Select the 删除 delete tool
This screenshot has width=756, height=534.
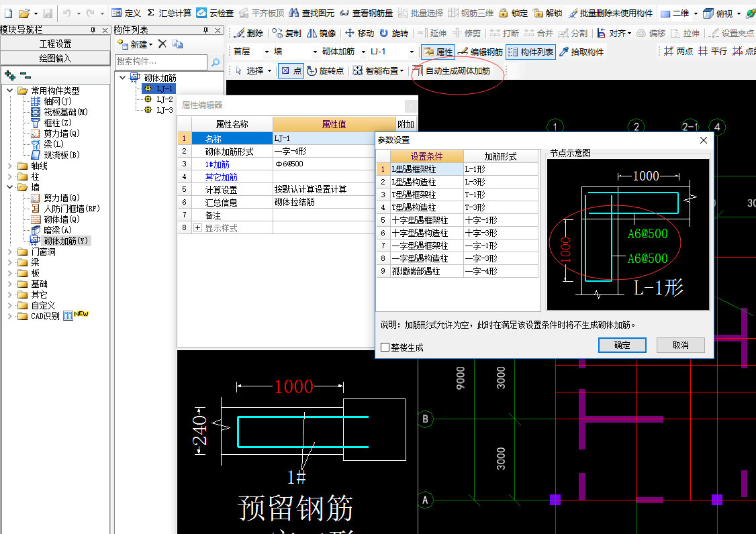249,34
